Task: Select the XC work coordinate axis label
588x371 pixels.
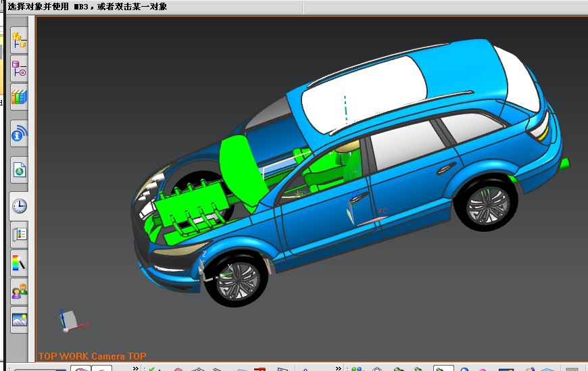Action: 383,211
